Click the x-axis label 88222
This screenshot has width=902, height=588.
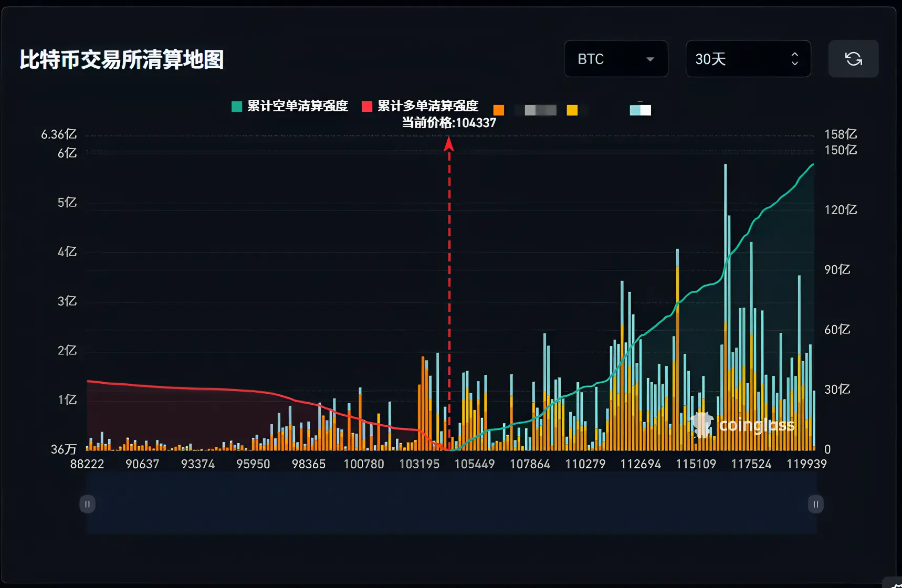click(x=87, y=464)
